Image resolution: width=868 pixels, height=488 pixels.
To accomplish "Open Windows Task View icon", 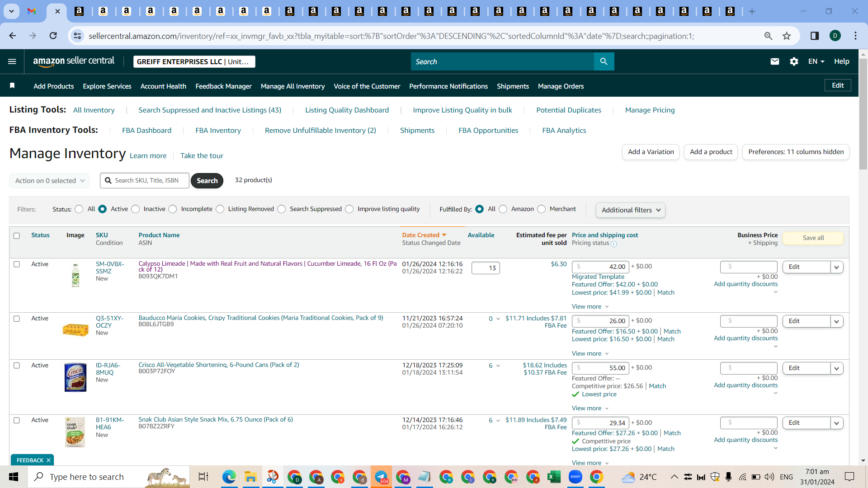I will tap(203, 477).
